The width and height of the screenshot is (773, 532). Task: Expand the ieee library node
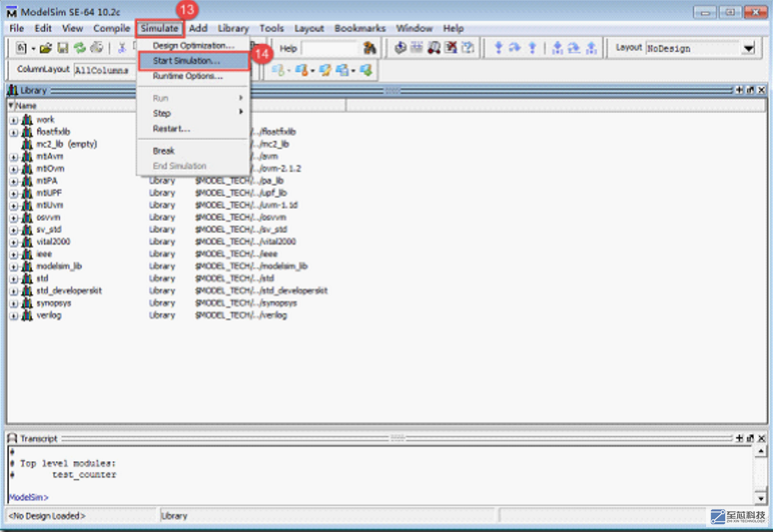tap(14, 255)
